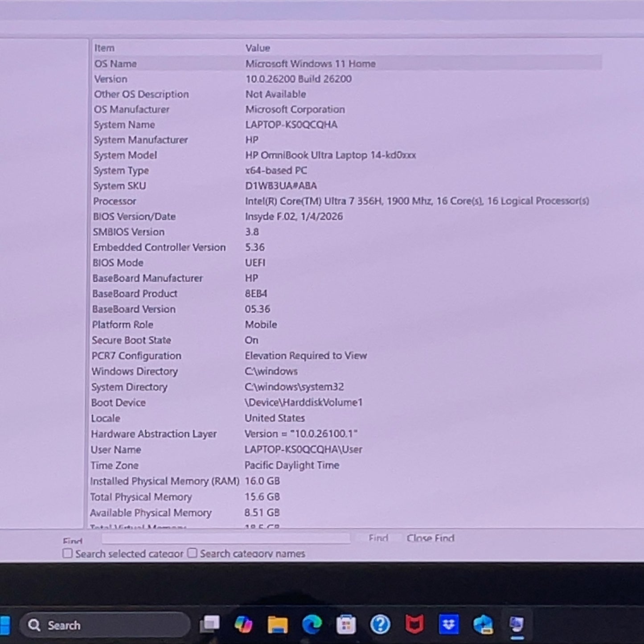This screenshot has width=644, height=644.
Task: Focus the Find what text field
Action: click(226, 538)
